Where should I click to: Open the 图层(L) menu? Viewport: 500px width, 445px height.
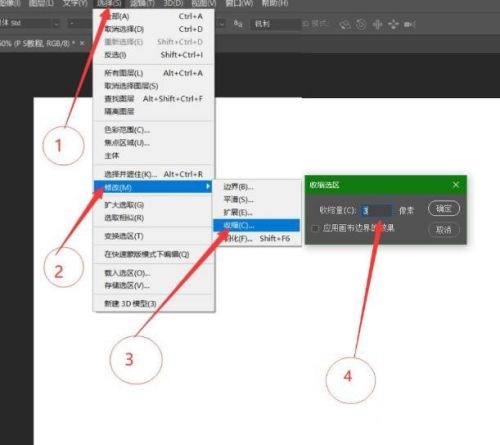tap(41, 3)
